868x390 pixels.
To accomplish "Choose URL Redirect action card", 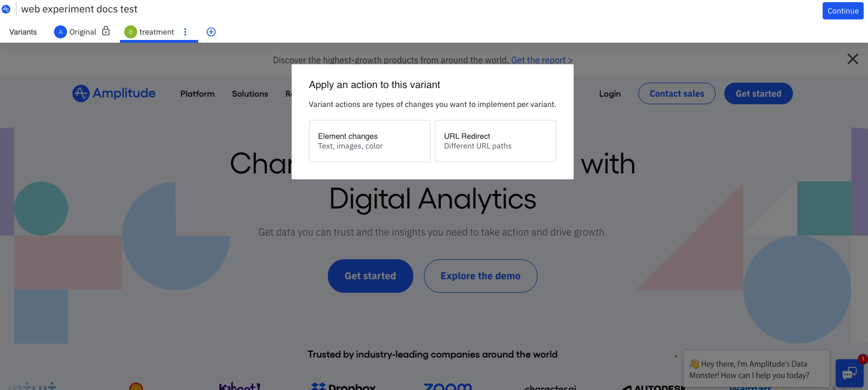I will 495,141.
